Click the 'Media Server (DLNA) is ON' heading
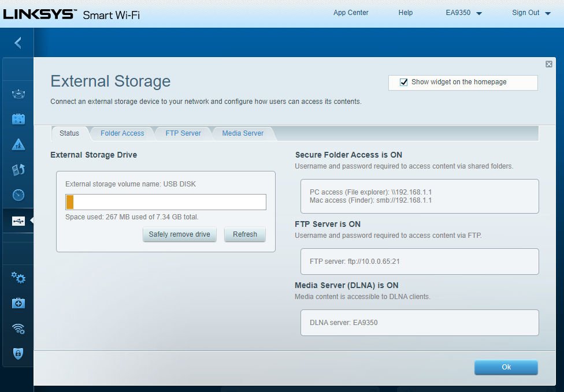564x392 pixels. pyautogui.click(x=346, y=285)
